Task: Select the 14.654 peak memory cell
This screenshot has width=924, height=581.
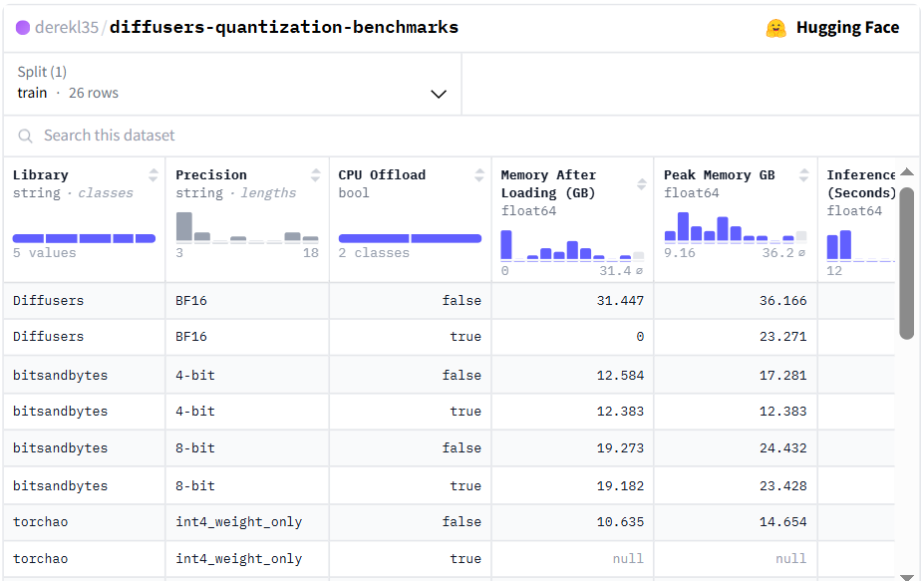Action: coord(736,522)
